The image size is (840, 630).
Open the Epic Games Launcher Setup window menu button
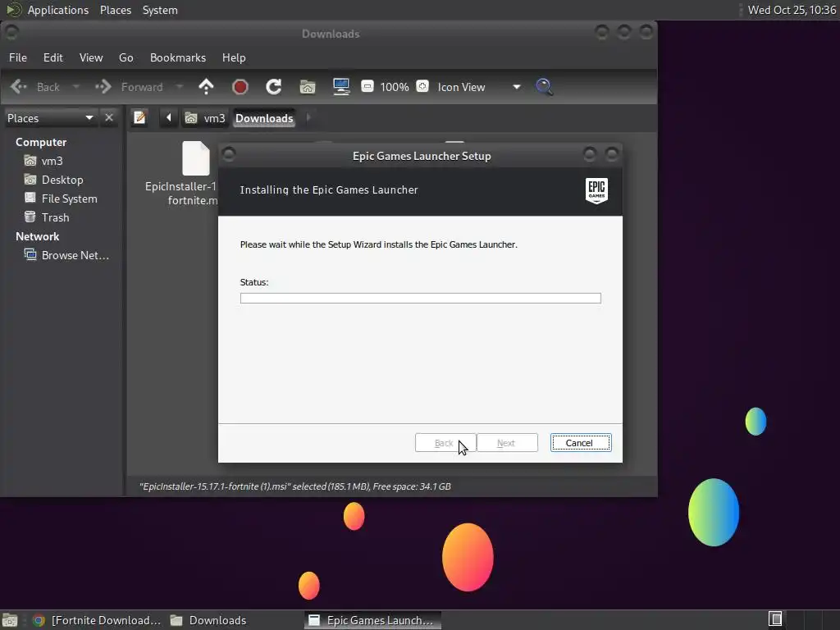tap(229, 155)
